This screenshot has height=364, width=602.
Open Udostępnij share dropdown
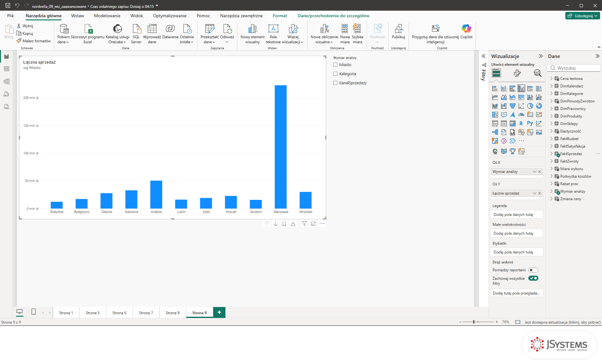point(583,16)
